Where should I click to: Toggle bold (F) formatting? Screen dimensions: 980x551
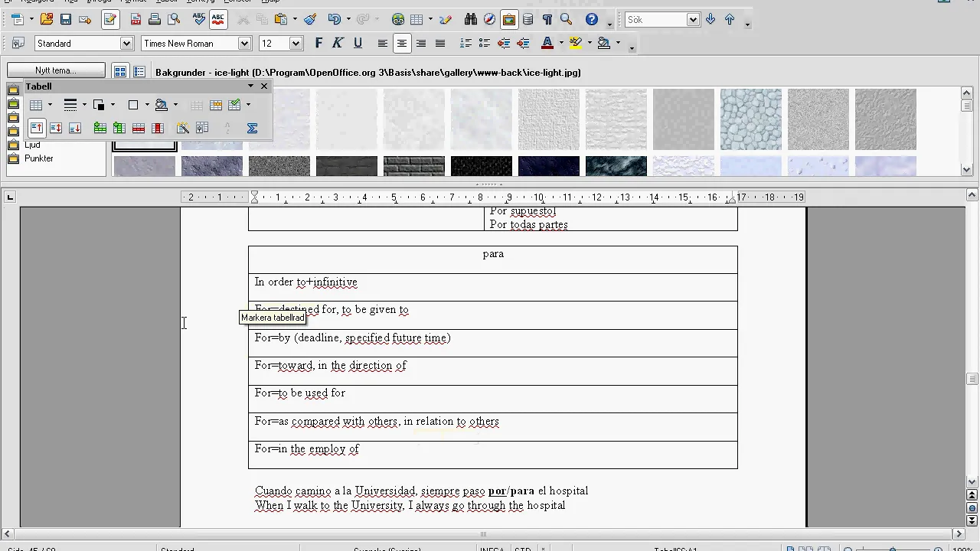[318, 44]
